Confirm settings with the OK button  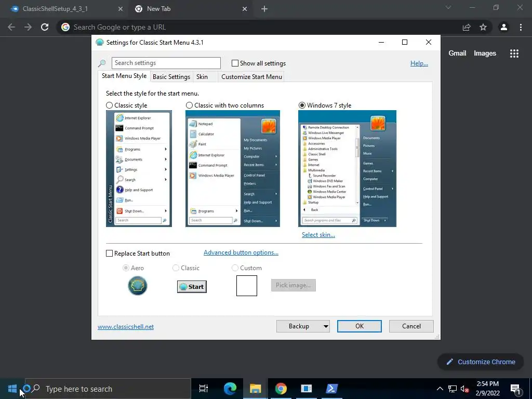coord(360,326)
